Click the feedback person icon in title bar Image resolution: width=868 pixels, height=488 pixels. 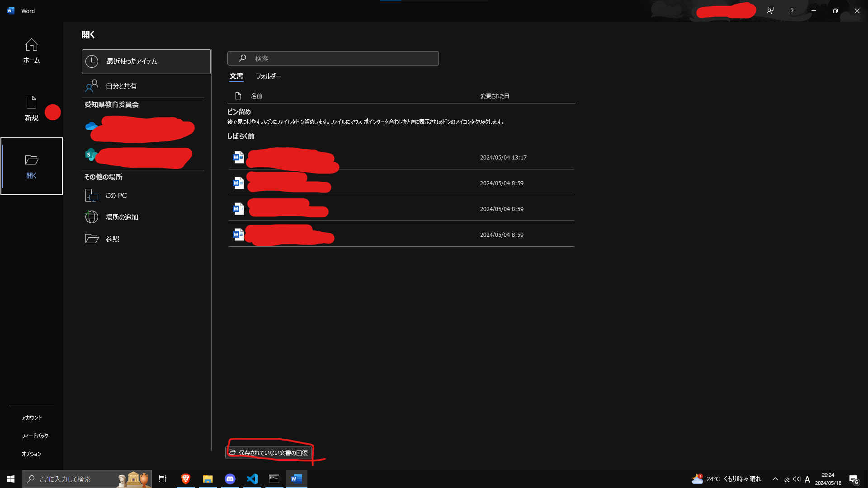[x=770, y=11]
